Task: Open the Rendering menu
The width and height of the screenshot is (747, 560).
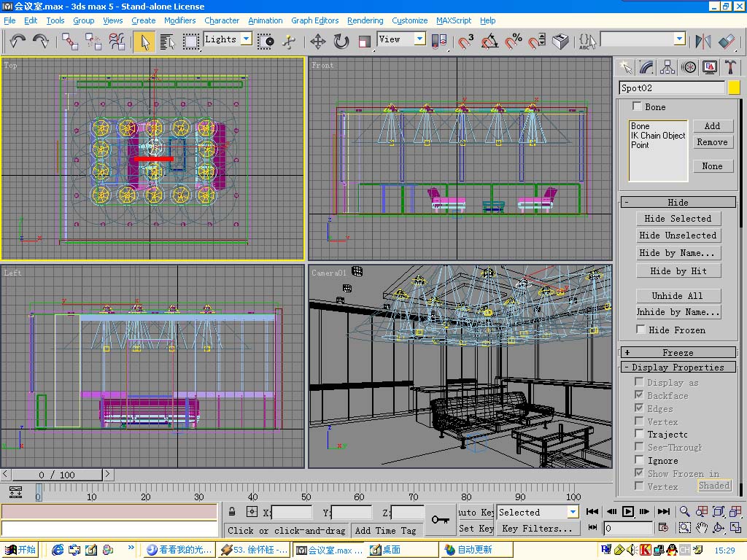Action: [365, 20]
